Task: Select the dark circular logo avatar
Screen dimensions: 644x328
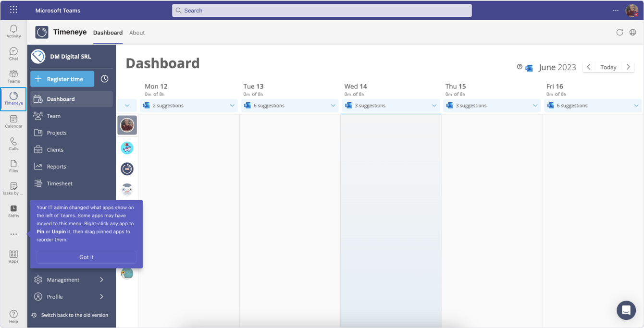Action: click(x=127, y=169)
